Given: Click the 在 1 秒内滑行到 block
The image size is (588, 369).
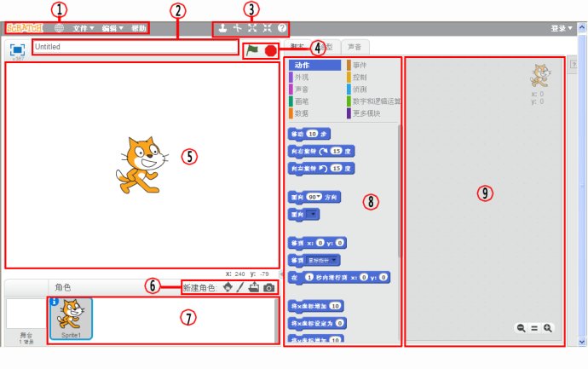Looking at the screenshot, I should 339,278.
